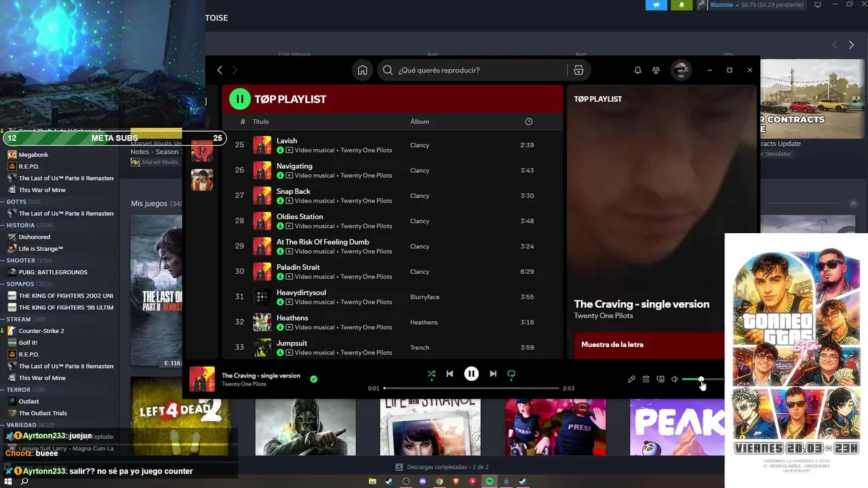Open Google Chrome from the taskbar
Image resolution: width=868 pixels, height=488 pixels.
(439, 481)
